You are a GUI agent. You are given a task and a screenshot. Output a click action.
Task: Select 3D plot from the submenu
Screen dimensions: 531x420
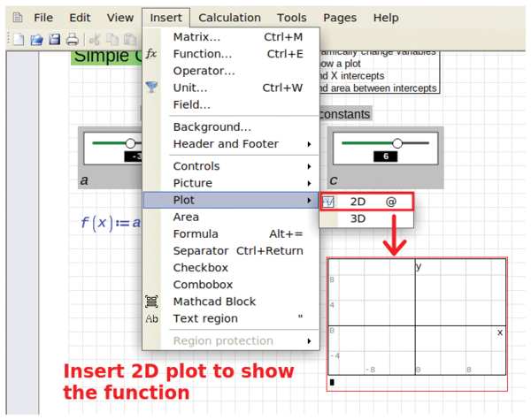tap(358, 218)
